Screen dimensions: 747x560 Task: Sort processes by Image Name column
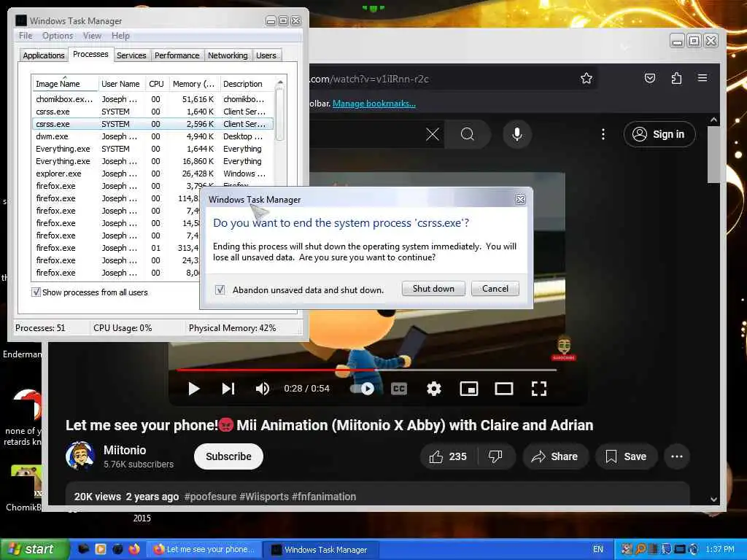(x=65, y=84)
